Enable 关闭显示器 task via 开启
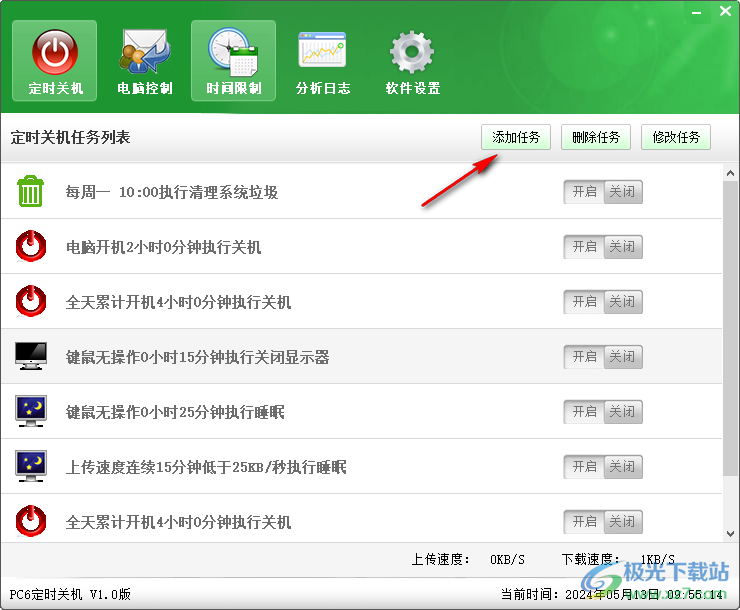This screenshot has width=740, height=610. point(584,357)
